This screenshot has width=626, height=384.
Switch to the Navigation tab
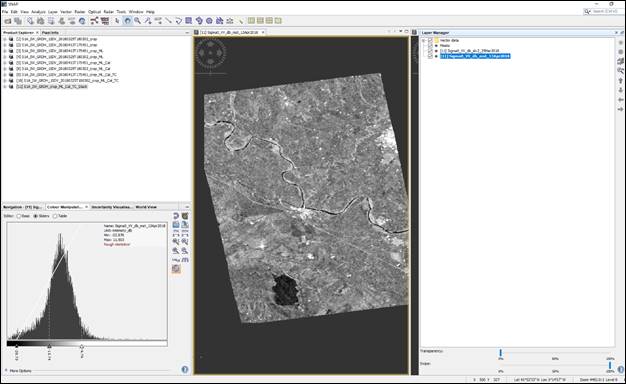(x=22, y=207)
